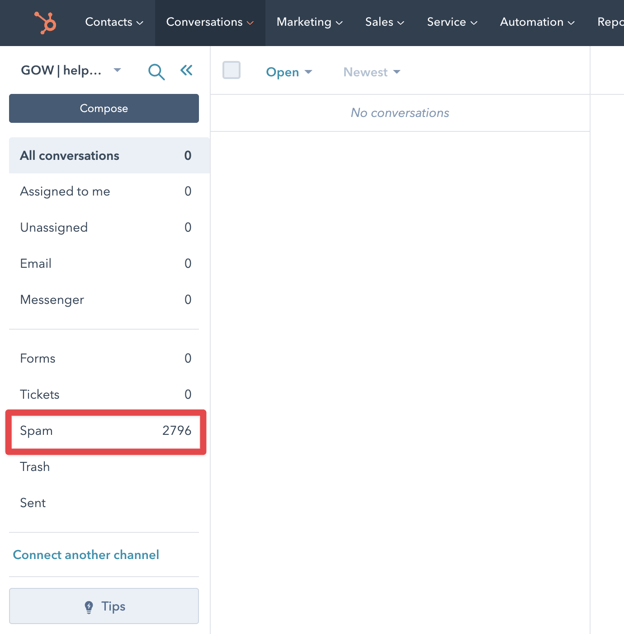Collapse sidebar with double chevron icon

click(x=186, y=70)
